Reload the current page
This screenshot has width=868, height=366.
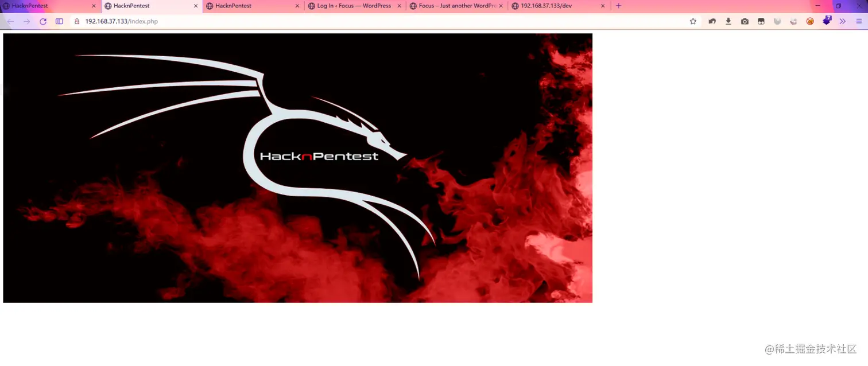click(43, 21)
